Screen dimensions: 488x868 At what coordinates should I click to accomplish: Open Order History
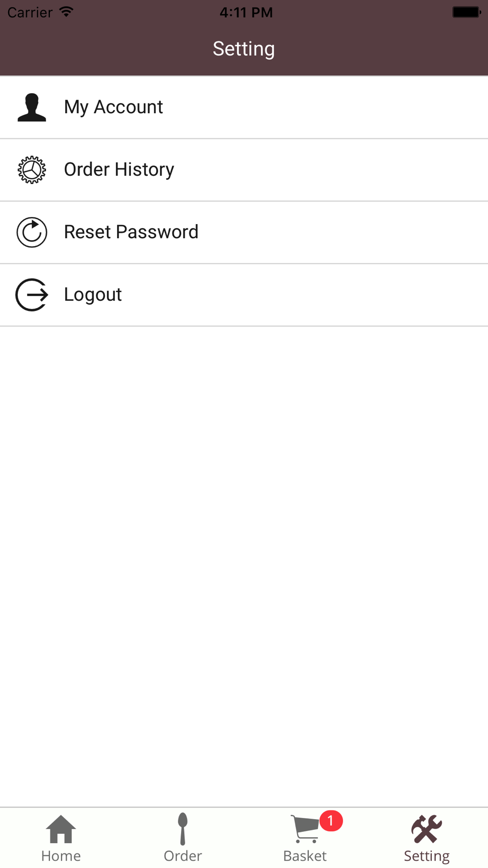[x=244, y=170]
